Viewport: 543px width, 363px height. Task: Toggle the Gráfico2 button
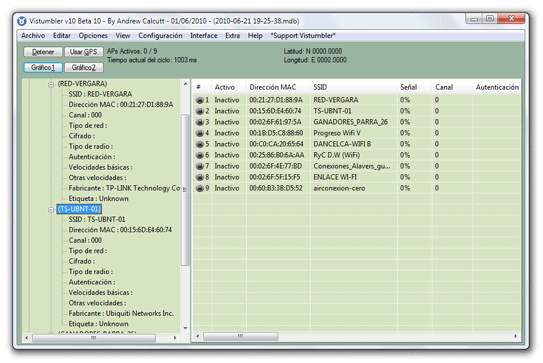pos(83,68)
